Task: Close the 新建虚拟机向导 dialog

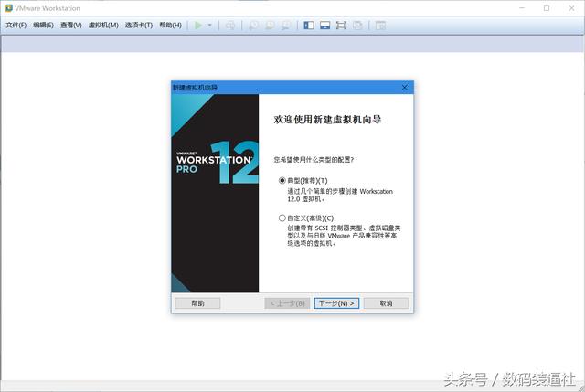Action: click(405, 88)
